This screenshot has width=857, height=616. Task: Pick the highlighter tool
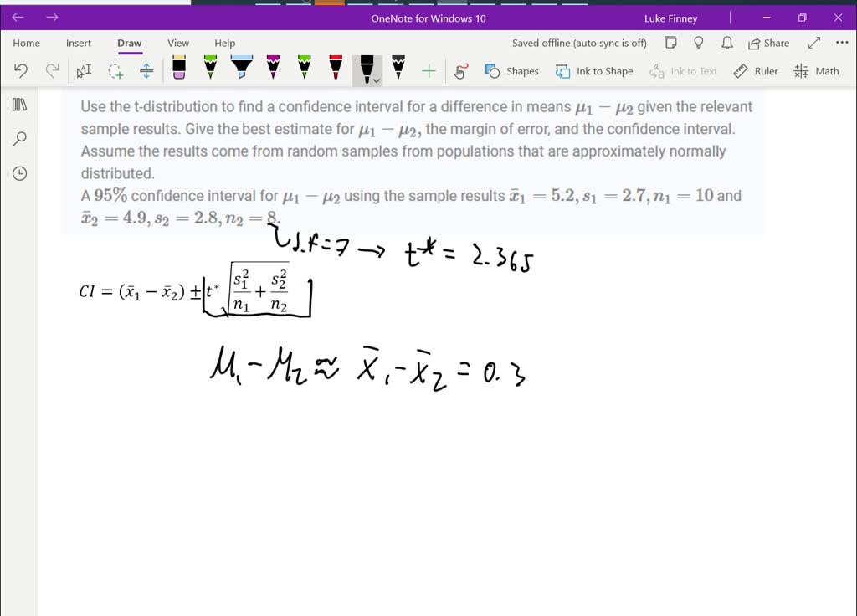click(x=242, y=70)
